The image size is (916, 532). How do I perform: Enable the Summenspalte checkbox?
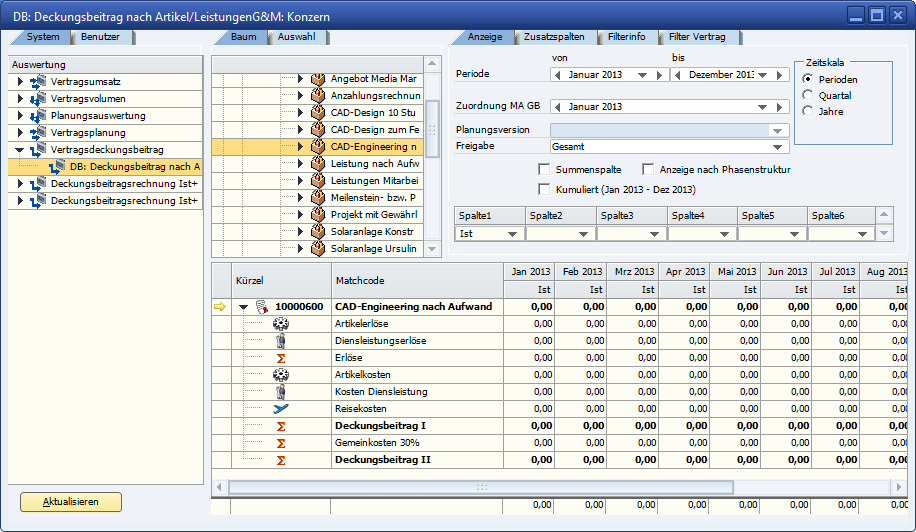tap(545, 170)
